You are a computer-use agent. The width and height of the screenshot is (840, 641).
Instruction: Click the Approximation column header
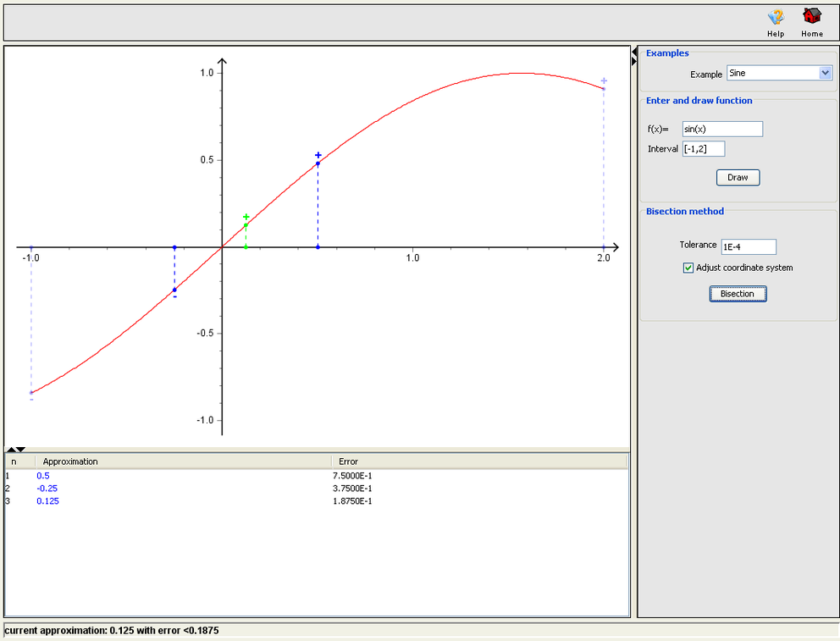(x=70, y=461)
